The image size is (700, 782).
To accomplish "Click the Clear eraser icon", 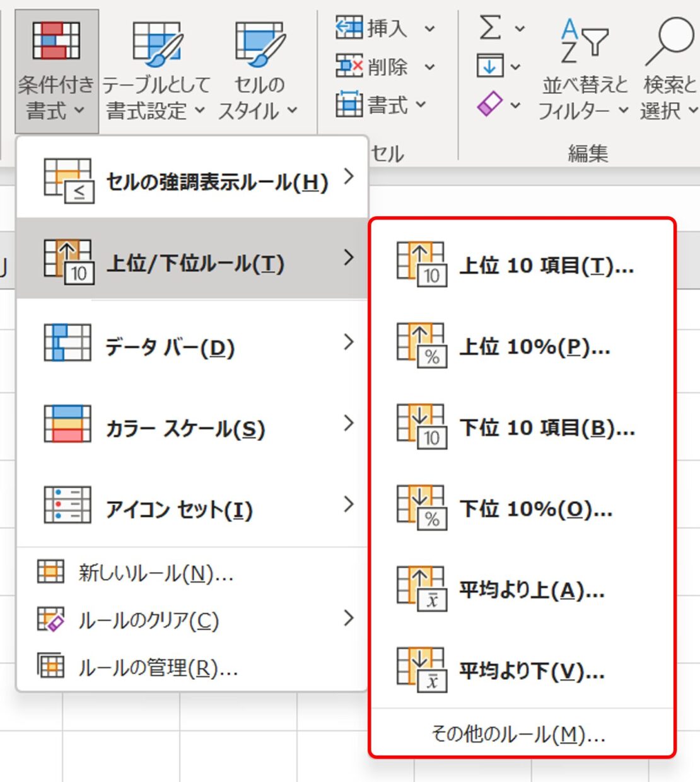I will pos(490,104).
